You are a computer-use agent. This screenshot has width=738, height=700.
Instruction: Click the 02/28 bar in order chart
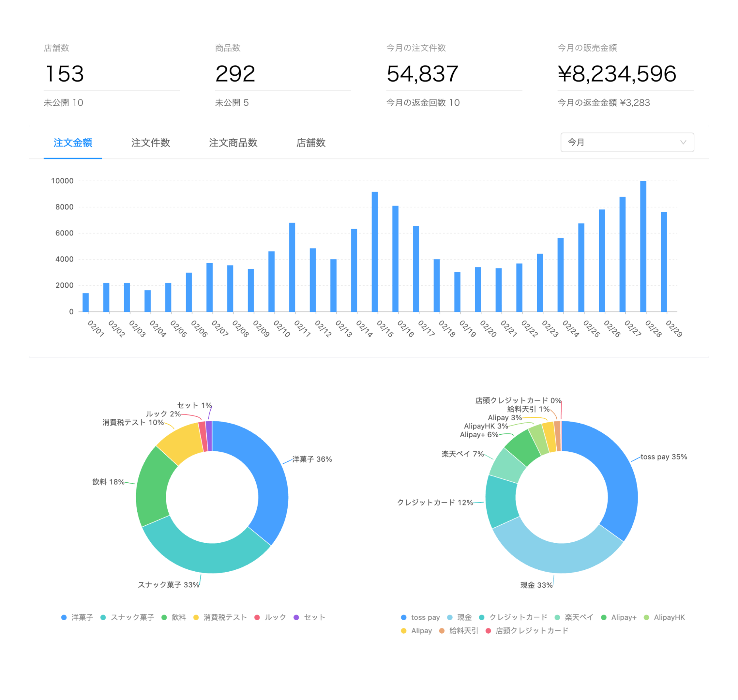[x=643, y=246]
